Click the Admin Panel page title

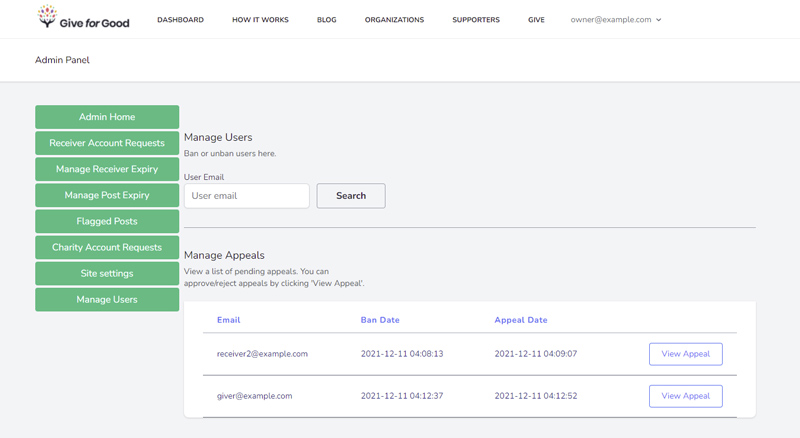[x=62, y=60]
